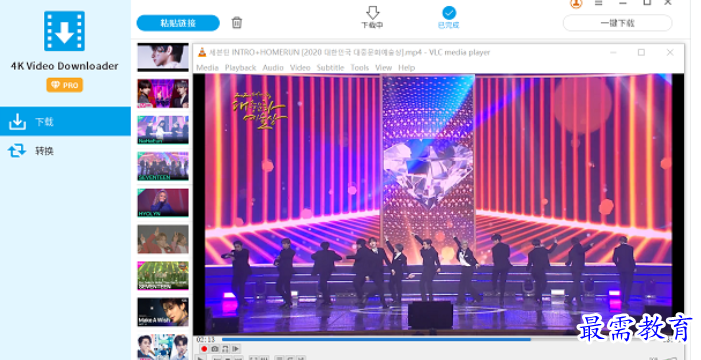Select the Make A Wish video thumbnail
Viewport: 701px width, 360px height.
pos(163,312)
